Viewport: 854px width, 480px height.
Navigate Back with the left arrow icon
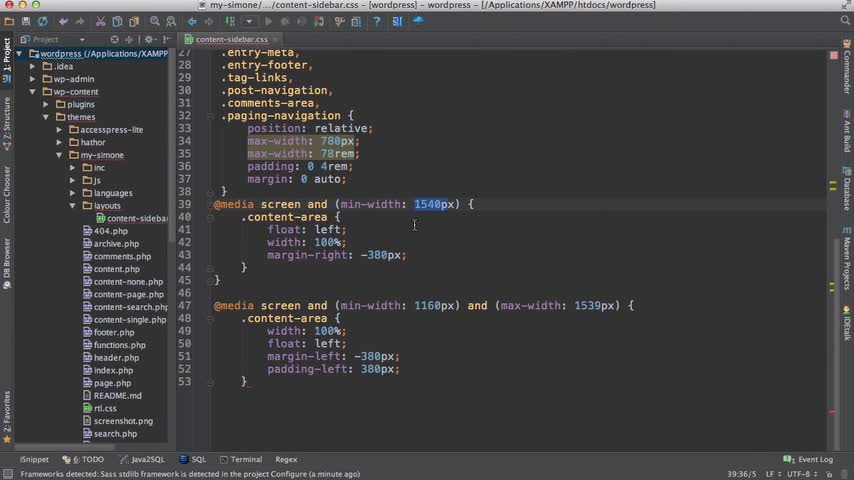point(192,21)
